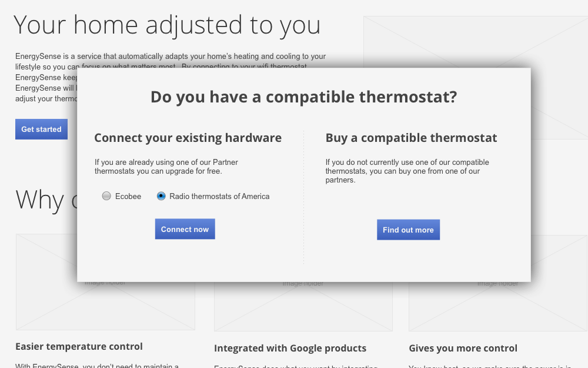Click the Your home adjusted to you headline

click(x=167, y=25)
